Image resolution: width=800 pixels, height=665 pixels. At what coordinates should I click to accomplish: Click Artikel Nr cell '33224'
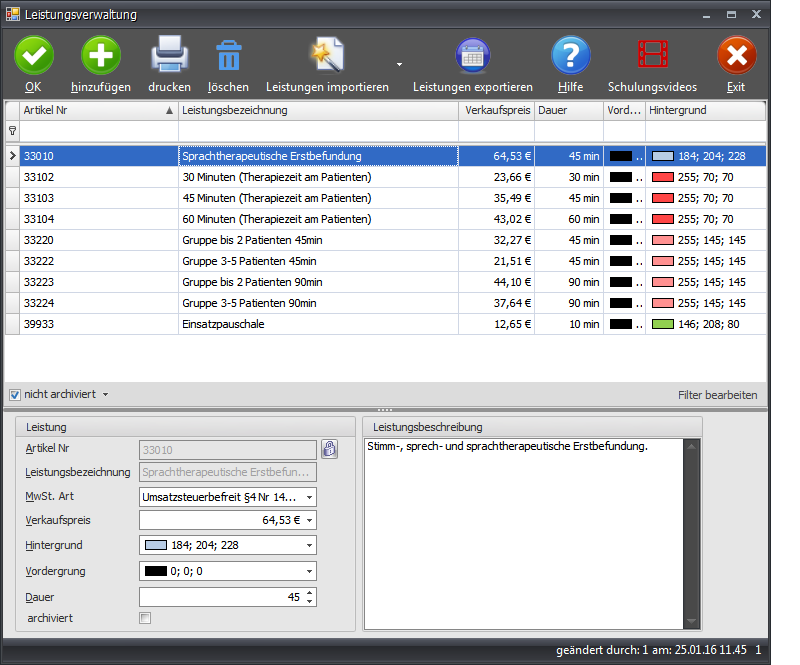coord(99,303)
